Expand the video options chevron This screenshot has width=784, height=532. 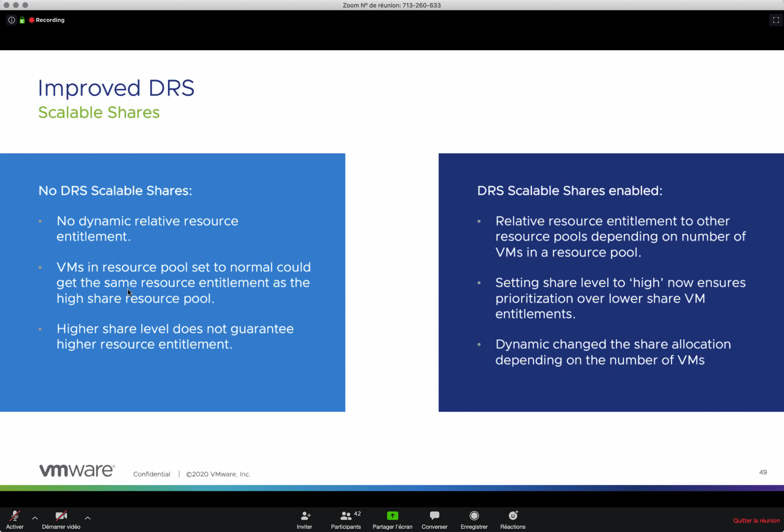click(88, 518)
